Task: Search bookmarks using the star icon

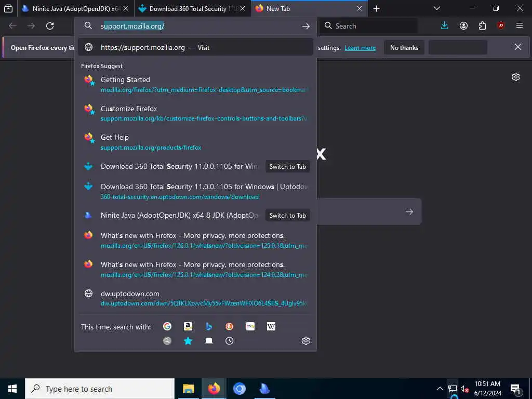Action: (188, 341)
